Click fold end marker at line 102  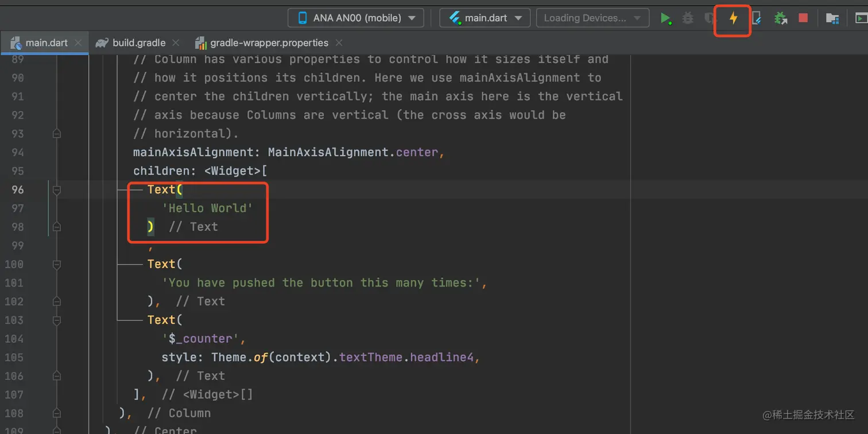(56, 301)
